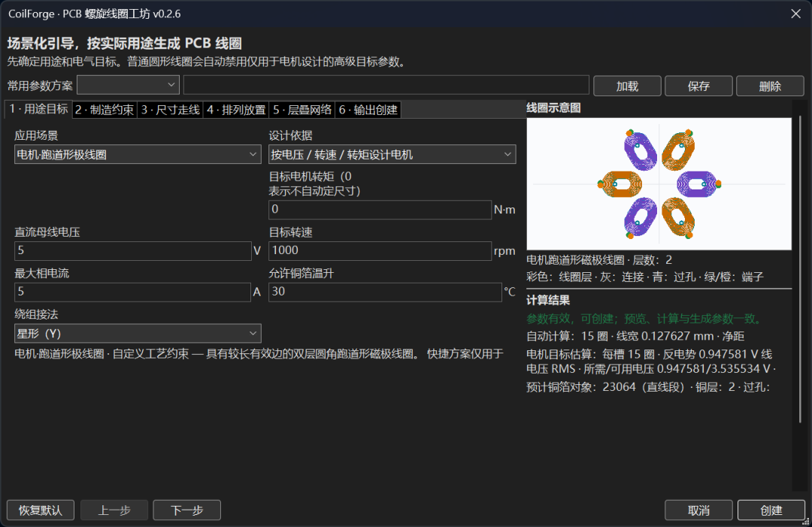
Task: Click the 电机跑道形磁极线圈·层数 caption text
Action: click(599, 260)
